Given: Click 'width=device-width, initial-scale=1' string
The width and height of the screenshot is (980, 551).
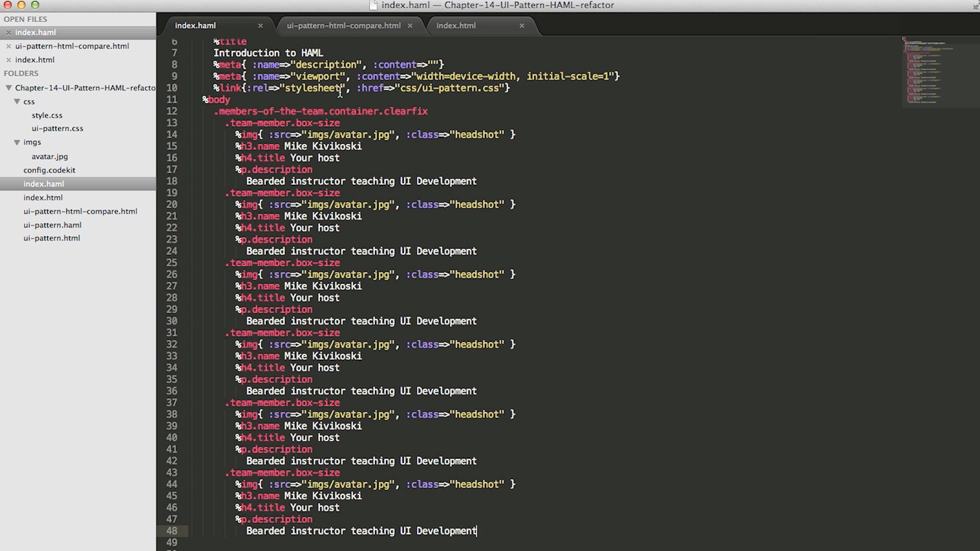Looking at the screenshot, I should [512, 77].
